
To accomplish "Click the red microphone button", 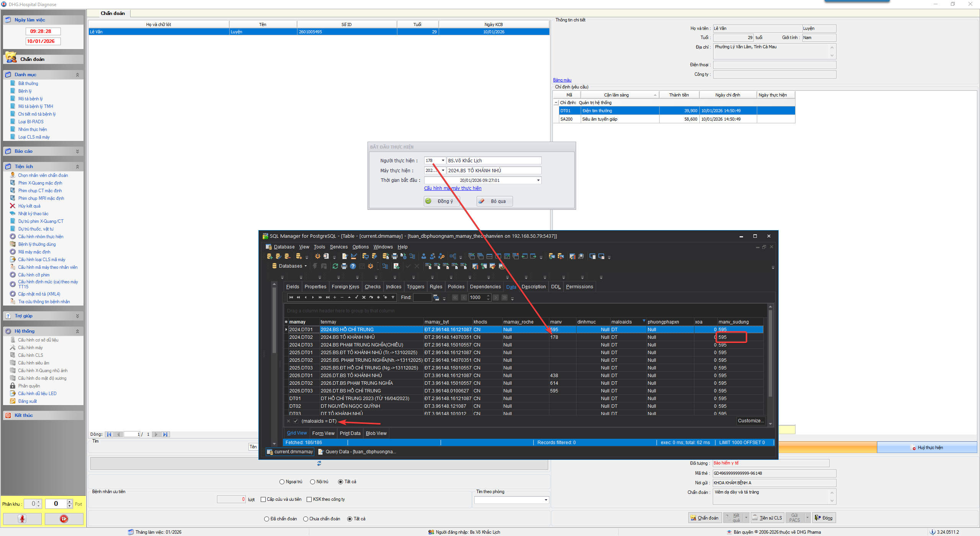I will (x=22, y=519).
